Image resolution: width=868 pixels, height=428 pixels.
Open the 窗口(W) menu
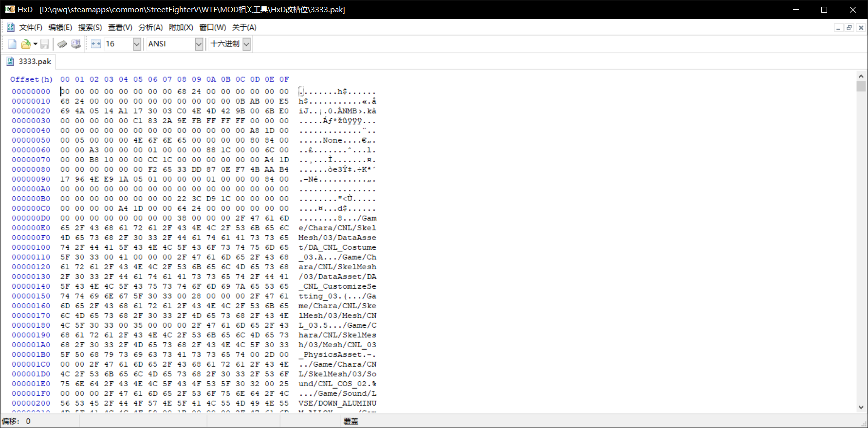click(213, 27)
